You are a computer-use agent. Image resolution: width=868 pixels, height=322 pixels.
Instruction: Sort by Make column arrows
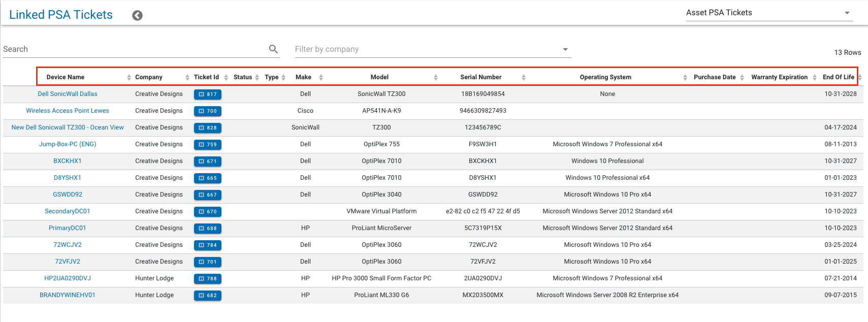point(321,77)
